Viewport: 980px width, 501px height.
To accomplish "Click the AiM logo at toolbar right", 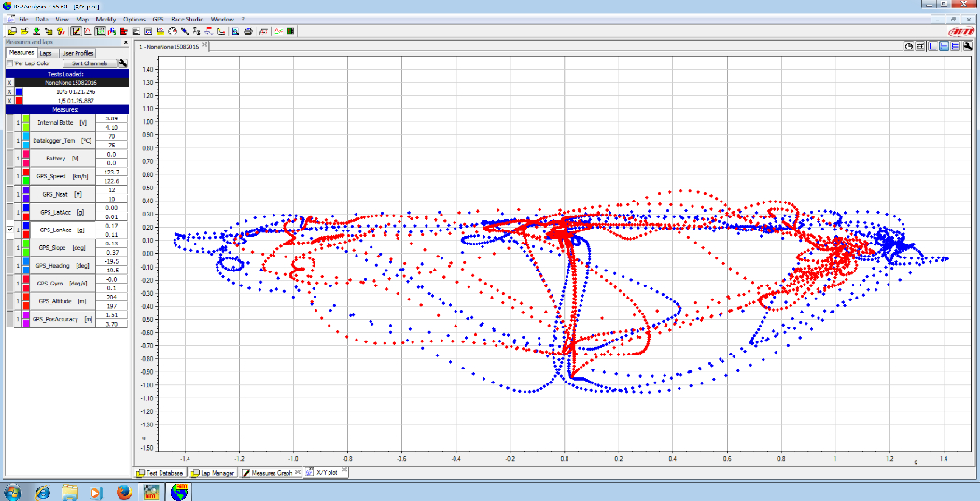I will (960, 31).
